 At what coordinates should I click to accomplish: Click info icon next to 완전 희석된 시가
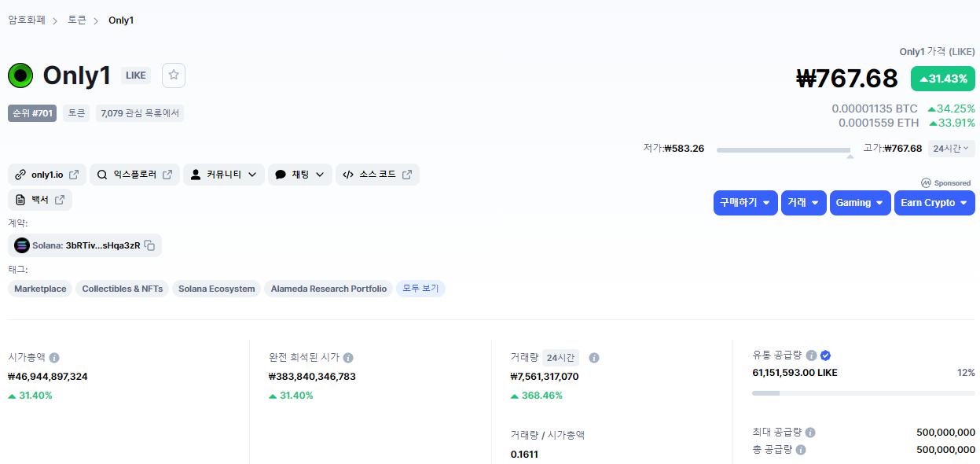pos(348,358)
